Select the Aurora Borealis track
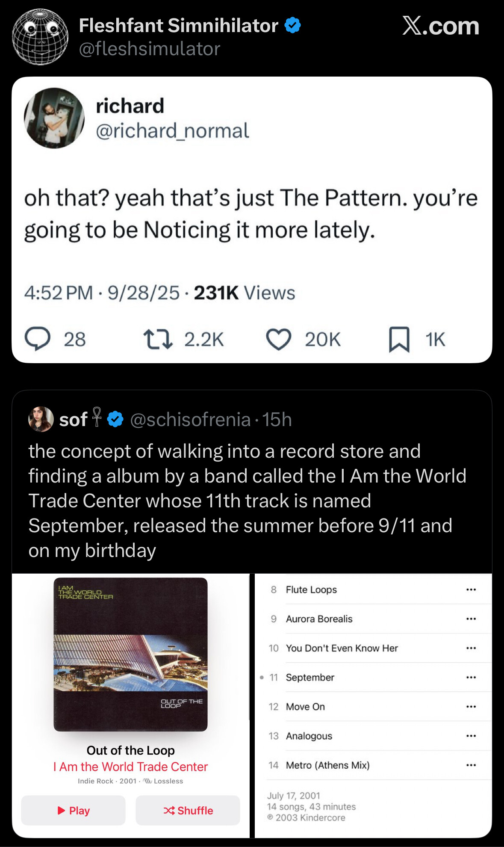The width and height of the screenshot is (504, 847). click(319, 619)
